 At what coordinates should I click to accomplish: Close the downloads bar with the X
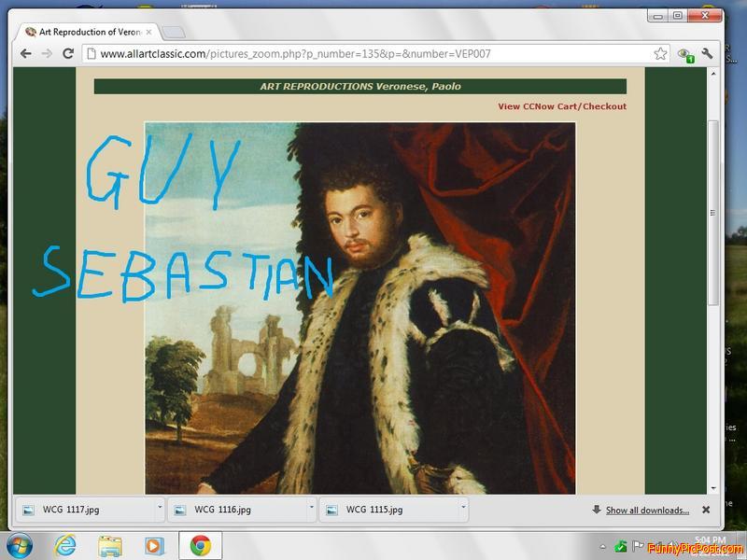point(706,510)
